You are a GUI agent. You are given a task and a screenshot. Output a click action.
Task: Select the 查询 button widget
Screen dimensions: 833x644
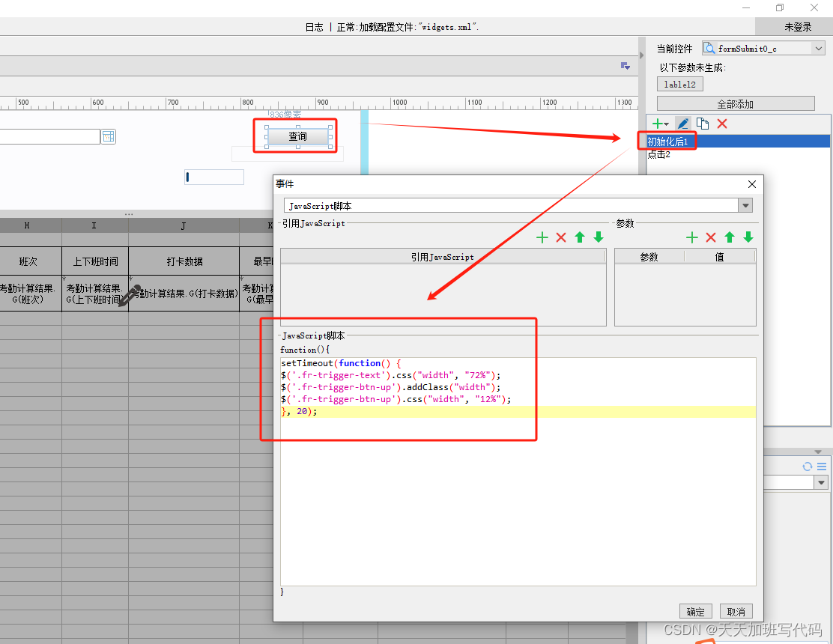click(298, 136)
